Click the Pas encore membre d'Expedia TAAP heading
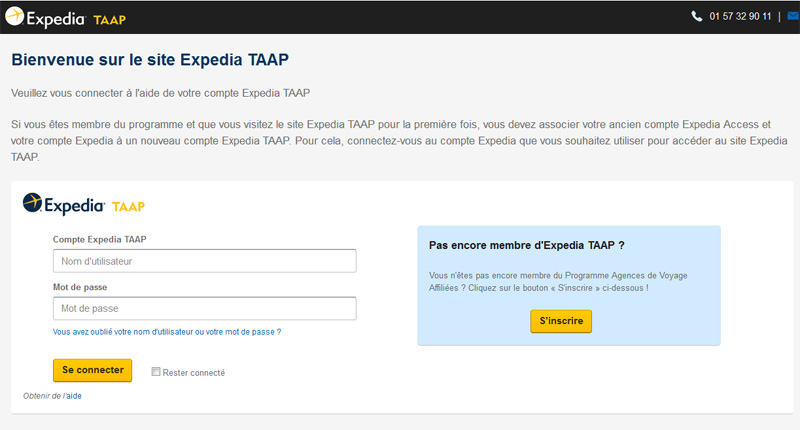Image resolution: width=800 pixels, height=430 pixels. point(527,245)
